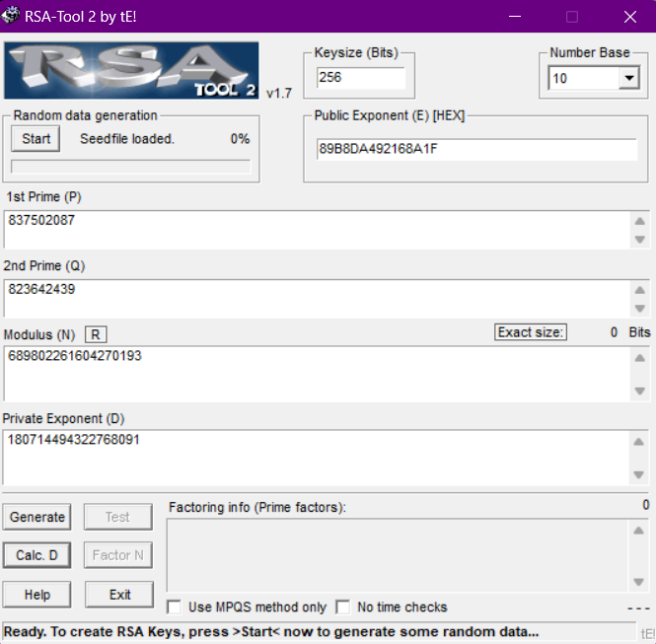656x644 pixels.
Task: Click the small R button beside Modulus
Action: point(97,333)
